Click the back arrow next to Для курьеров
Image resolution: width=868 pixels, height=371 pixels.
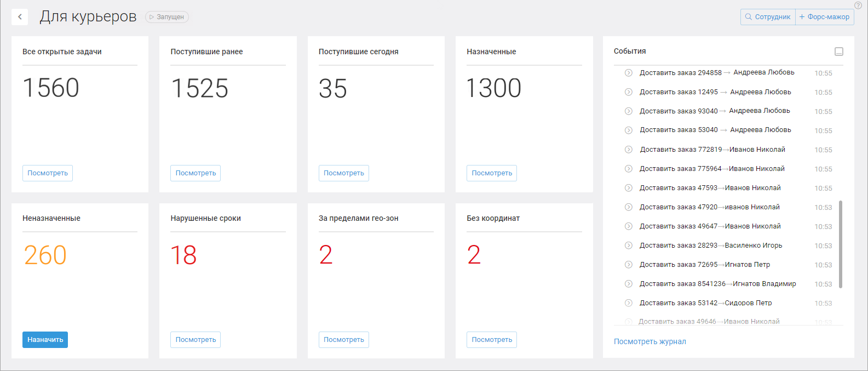click(20, 17)
